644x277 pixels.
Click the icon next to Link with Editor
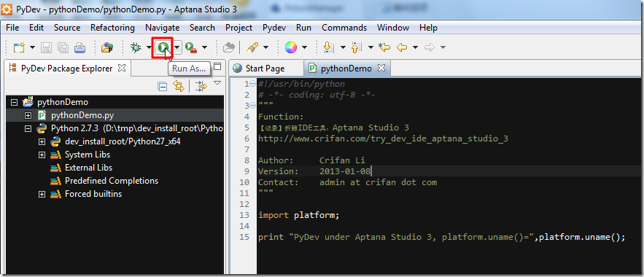pyautogui.click(x=201, y=86)
